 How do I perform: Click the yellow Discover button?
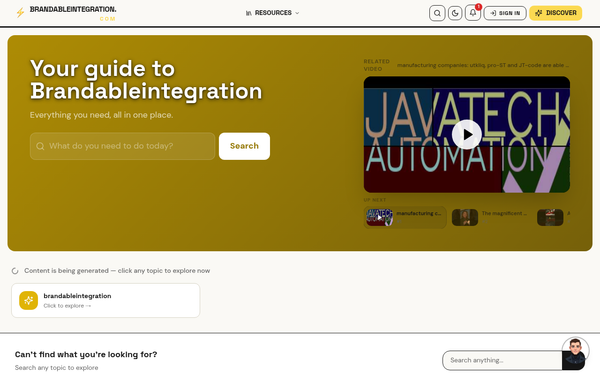click(556, 13)
